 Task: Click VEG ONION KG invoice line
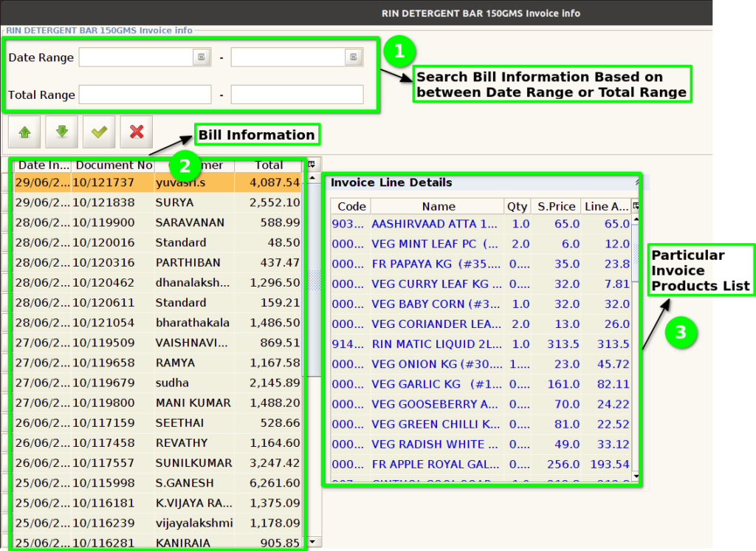[481, 364]
